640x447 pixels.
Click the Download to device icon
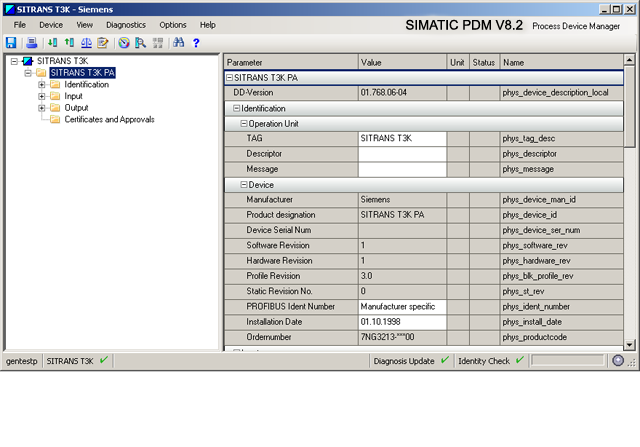click(53, 43)
